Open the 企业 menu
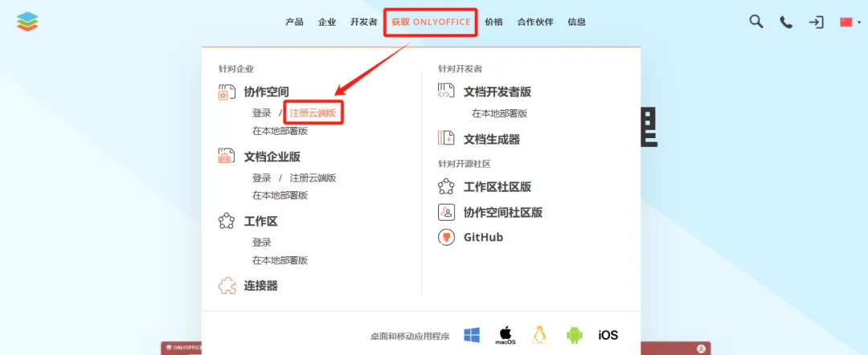 326,22
